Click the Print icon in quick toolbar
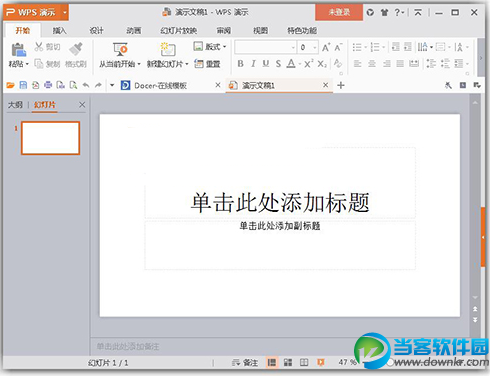This screenshot has width=490, height=376. click(x=48, y=85)
